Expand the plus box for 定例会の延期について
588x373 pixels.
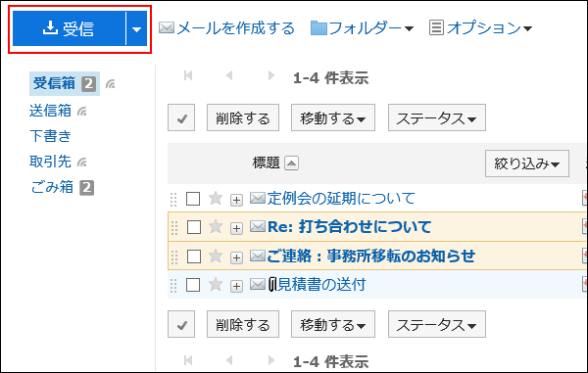click(236, 200)
